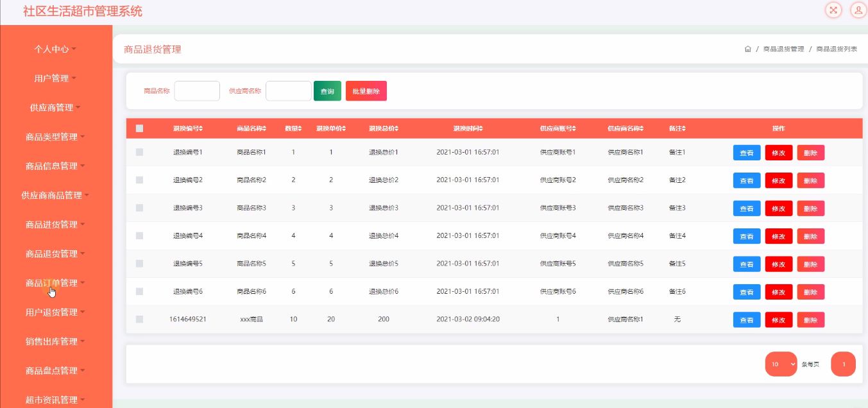Sort by 商品名称 column header
Image resolution: width=868 pixels, height=408 pixels.
tap(251, 129)
